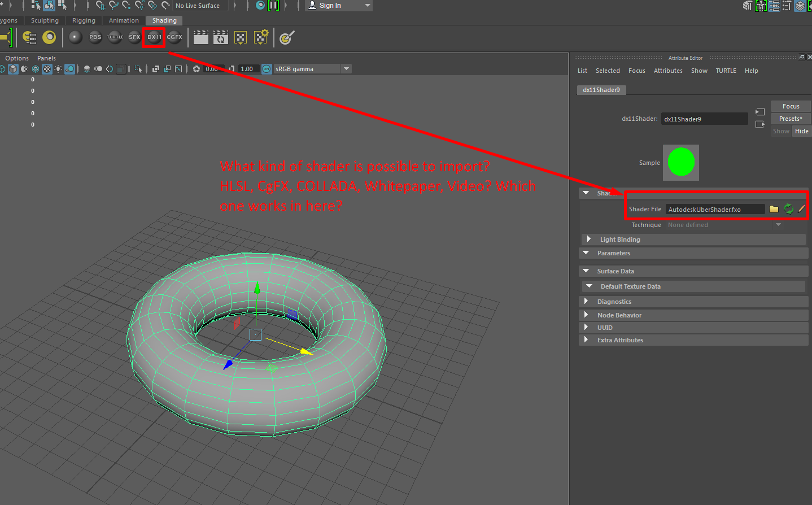The image size is (812, 505).
Task: Open the Attributes menu in Attribute Editor
Action: point(668,70)
